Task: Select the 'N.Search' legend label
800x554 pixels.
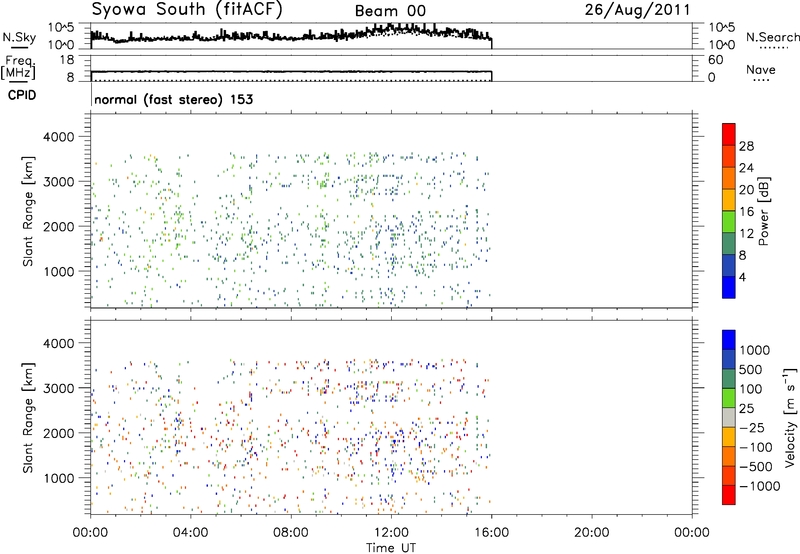Action: 772,37
